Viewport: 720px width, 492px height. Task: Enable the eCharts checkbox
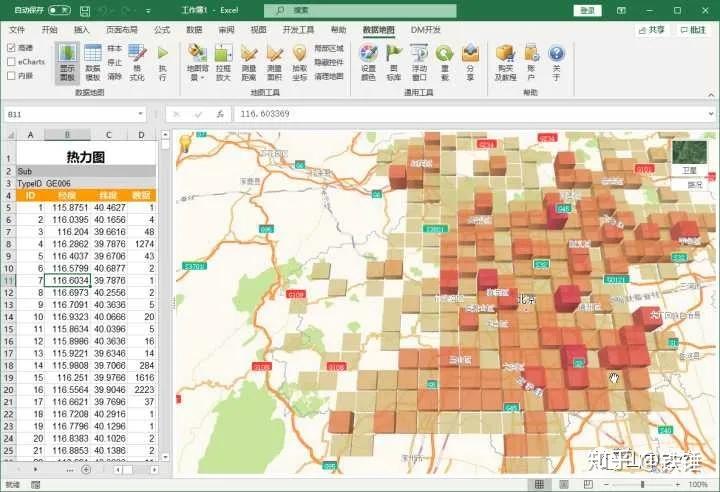pyautogui.click(x=11, y=62)
